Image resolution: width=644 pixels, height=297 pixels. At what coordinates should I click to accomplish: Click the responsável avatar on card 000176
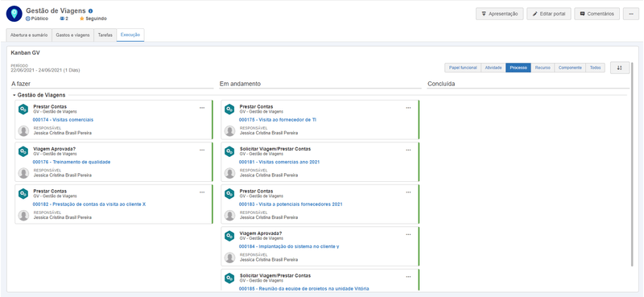24,173
